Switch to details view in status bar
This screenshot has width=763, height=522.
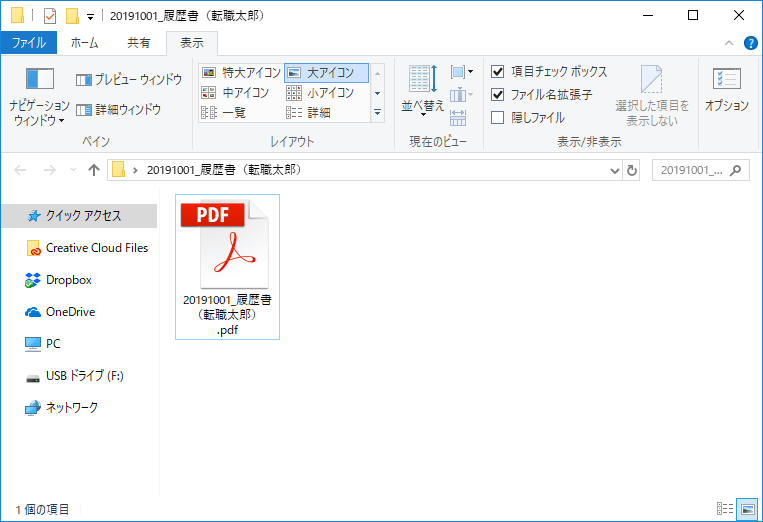725,509
